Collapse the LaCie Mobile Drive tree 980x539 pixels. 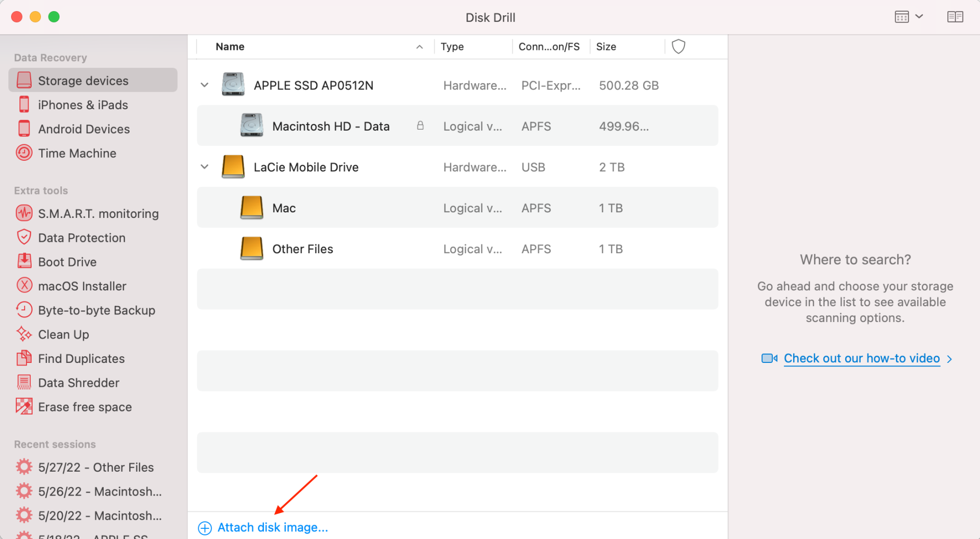[205, 166]
